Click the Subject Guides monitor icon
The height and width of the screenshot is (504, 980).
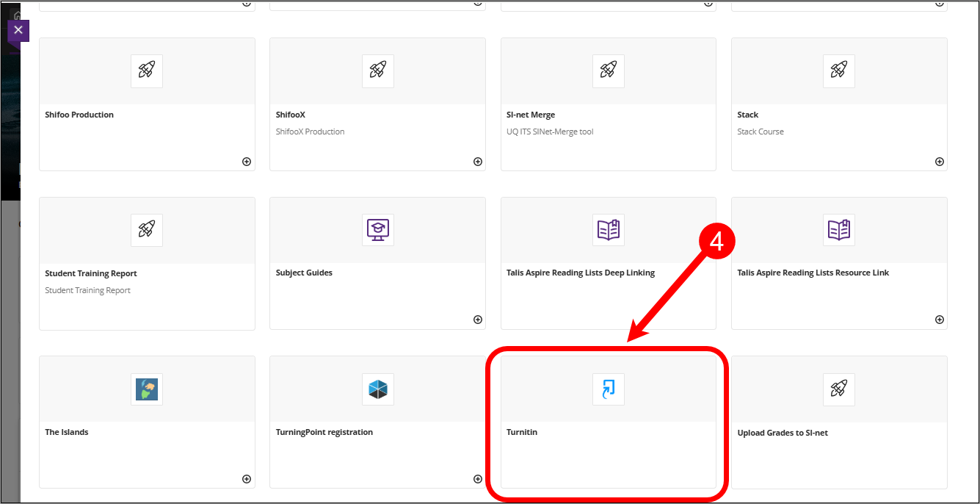click(x=377, y=229)
